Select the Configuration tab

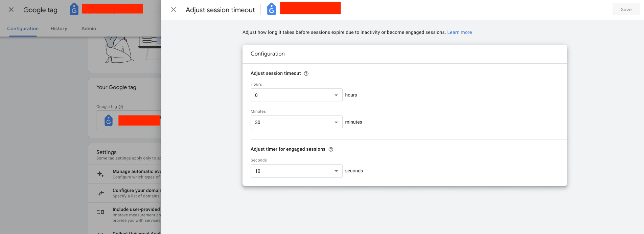[x=23, y=28]
